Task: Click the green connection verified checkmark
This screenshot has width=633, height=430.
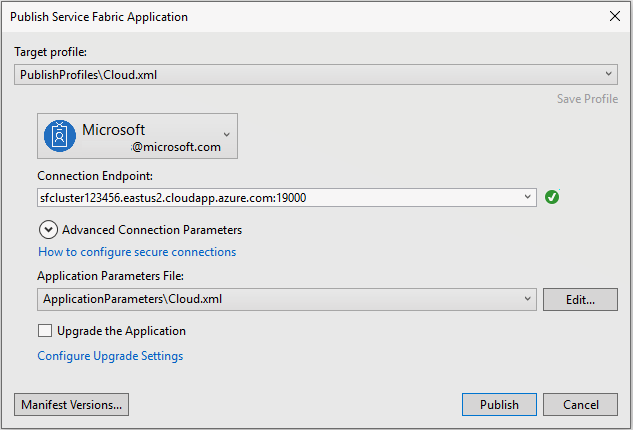Action: click(551, 197)
